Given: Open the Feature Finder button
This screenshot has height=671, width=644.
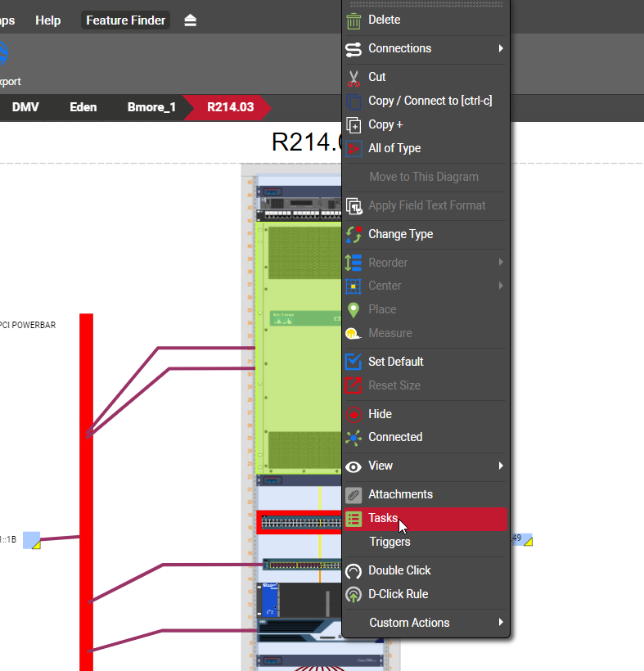Looking at the screenshot, I should (125, 20).
